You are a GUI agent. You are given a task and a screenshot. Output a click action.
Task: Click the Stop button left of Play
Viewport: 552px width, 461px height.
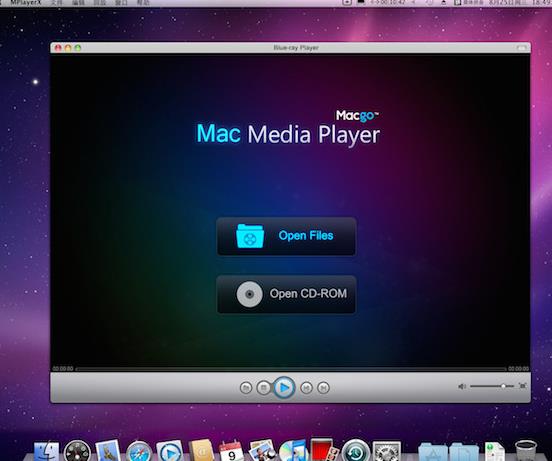(x=263, y=388)
